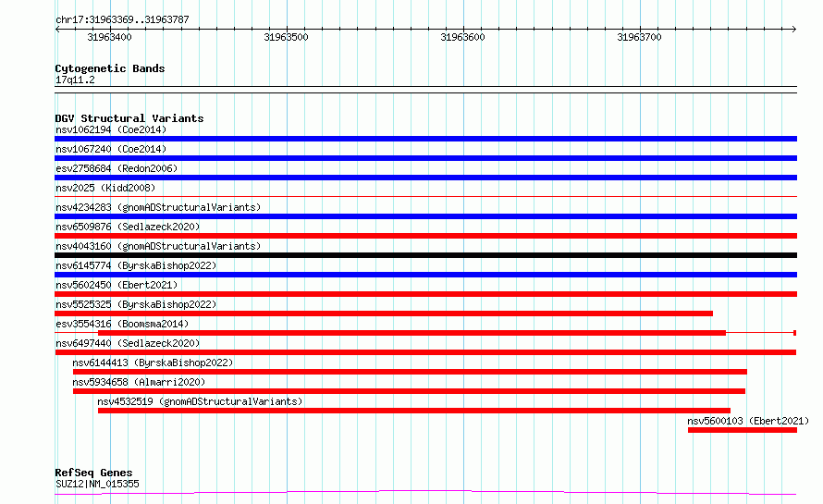Image resolution: width=823 pixels, height=504 pixels.
Task: Select the 17q11.2 band label
Action: pyautogui.click(x=75, y=80)
